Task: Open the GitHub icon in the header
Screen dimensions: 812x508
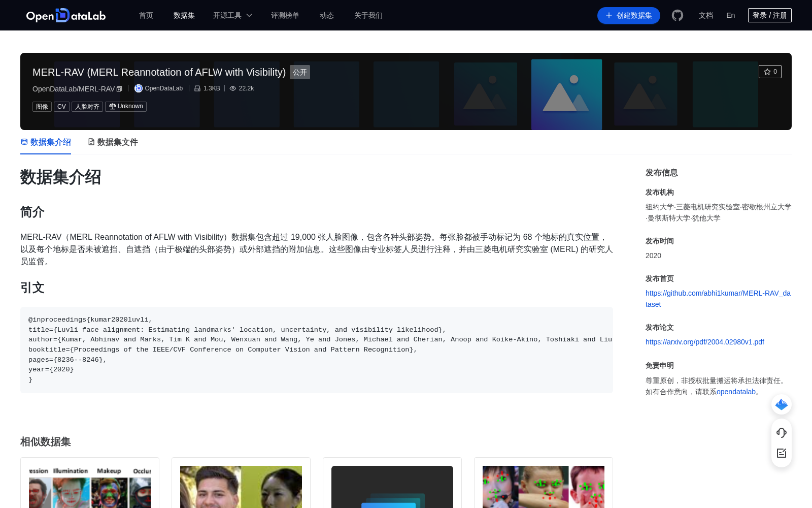Action: 678,15
